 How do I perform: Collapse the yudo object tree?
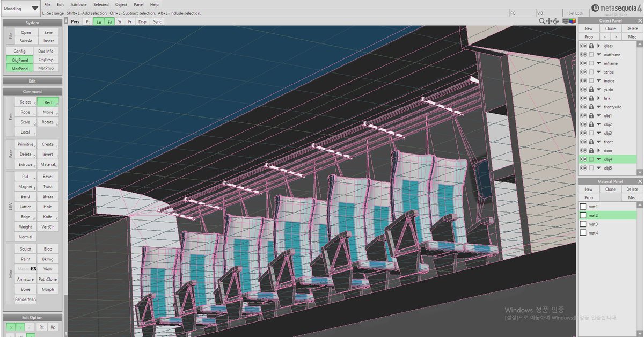click(x=598, y=90)
